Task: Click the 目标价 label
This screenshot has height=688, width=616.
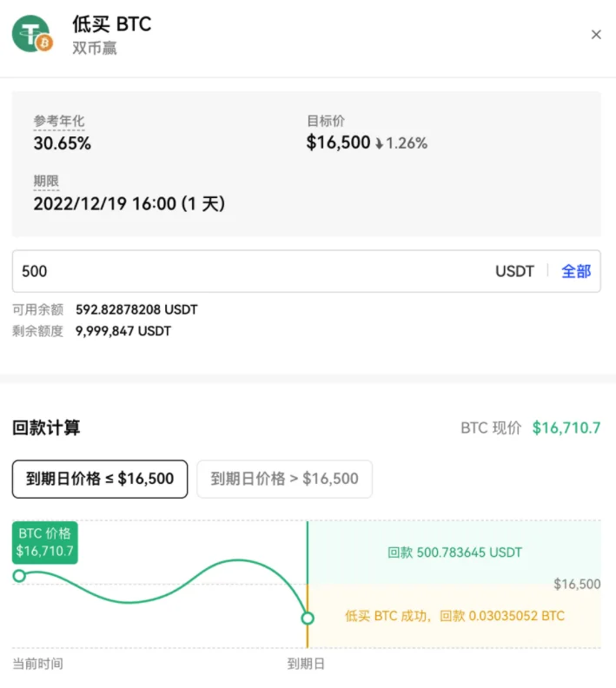Action: point(326,121)
